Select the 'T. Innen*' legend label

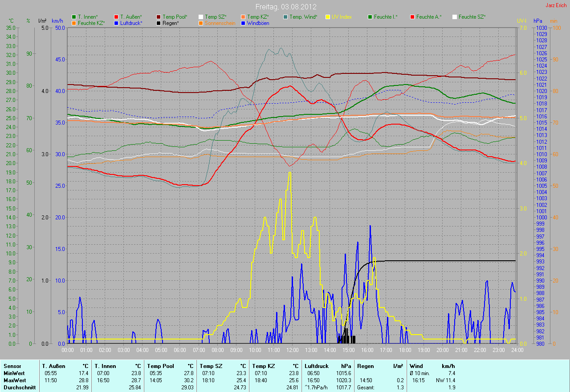click(88, 17)
